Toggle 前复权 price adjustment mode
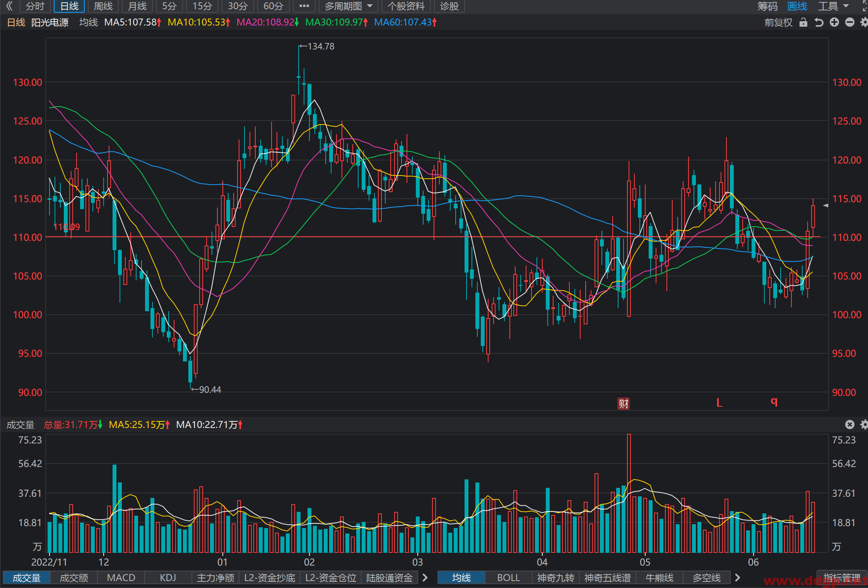The width and height of the screenshot is (868, 588). 778,22
